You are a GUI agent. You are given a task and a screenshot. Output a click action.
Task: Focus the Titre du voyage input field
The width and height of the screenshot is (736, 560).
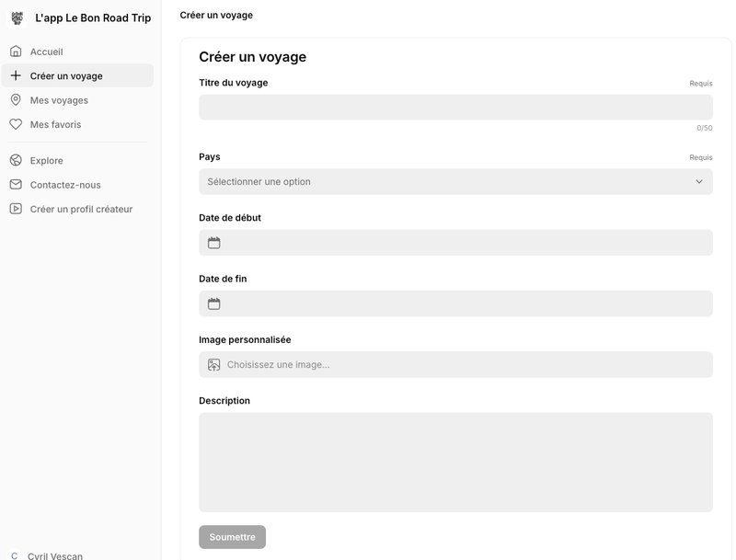(x=455, y=107)
